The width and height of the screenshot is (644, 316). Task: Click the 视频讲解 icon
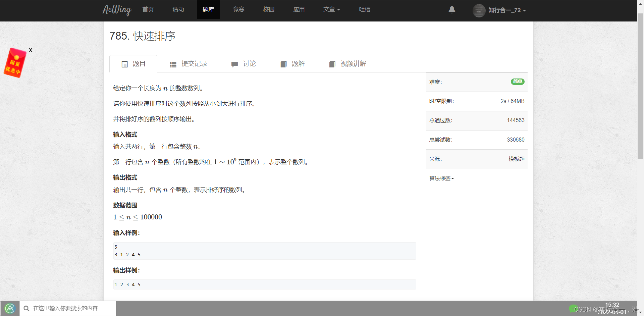point(332,64)
